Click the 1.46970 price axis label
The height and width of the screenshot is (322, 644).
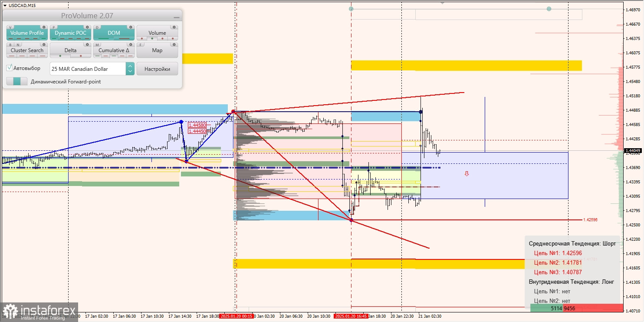pyautogui.click(x=633, y=10)
